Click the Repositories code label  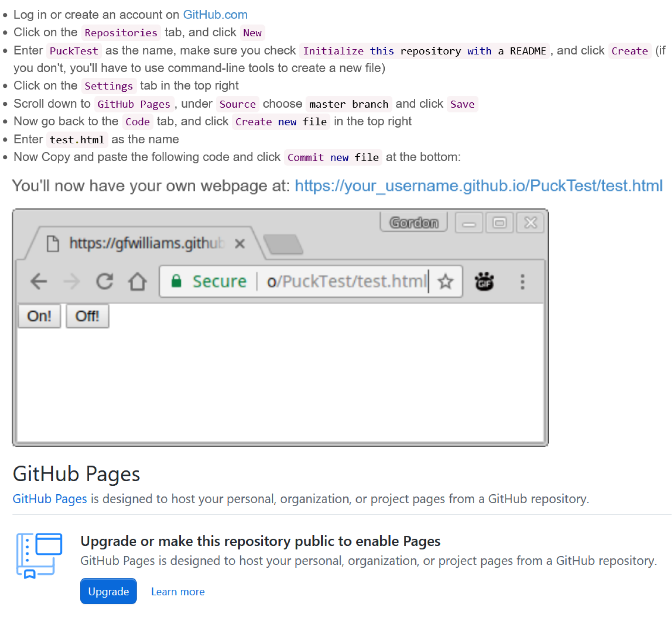[x=121, y=32]
